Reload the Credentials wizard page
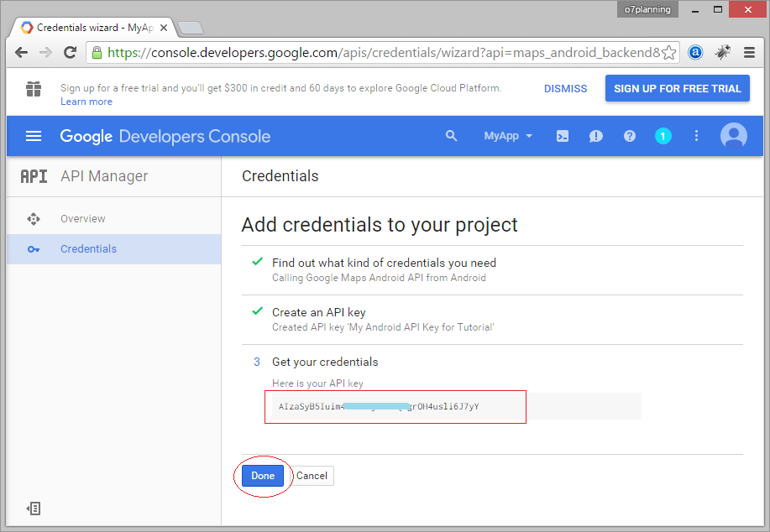Viewport: 770px width, 532px height. [x=71, y=53]
